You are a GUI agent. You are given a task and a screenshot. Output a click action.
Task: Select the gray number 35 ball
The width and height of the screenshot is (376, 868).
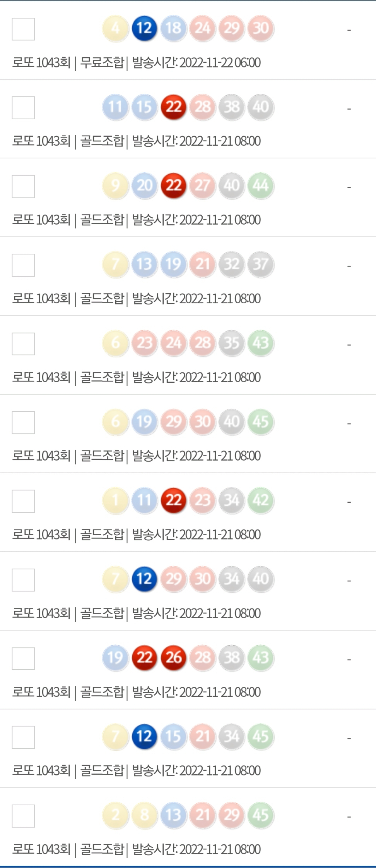tap(232, 343)
